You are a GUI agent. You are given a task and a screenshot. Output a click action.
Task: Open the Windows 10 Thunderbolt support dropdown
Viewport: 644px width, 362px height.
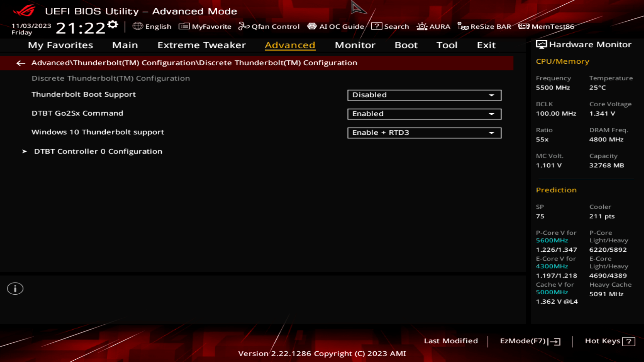[424, 133]
